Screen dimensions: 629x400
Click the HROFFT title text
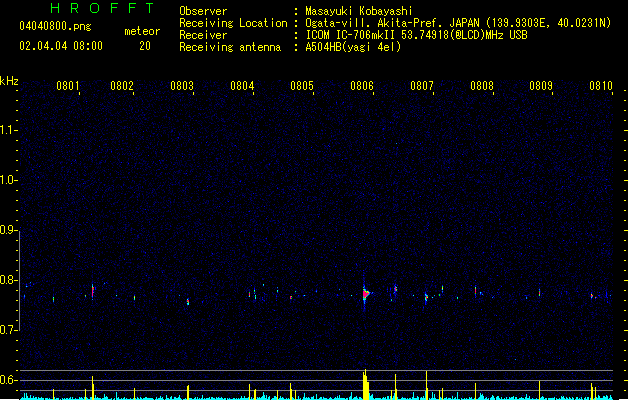click(x=102, y=8)
